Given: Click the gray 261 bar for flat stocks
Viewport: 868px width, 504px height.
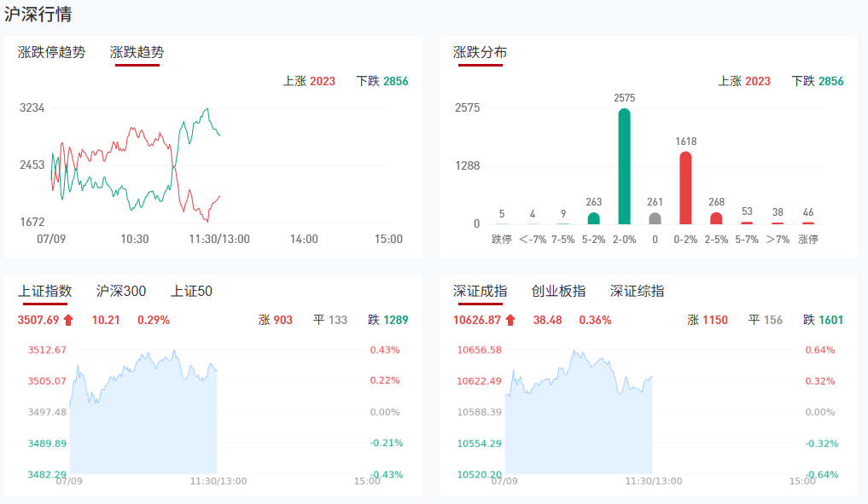Looking at the screenshot, I should coord(655,218).
